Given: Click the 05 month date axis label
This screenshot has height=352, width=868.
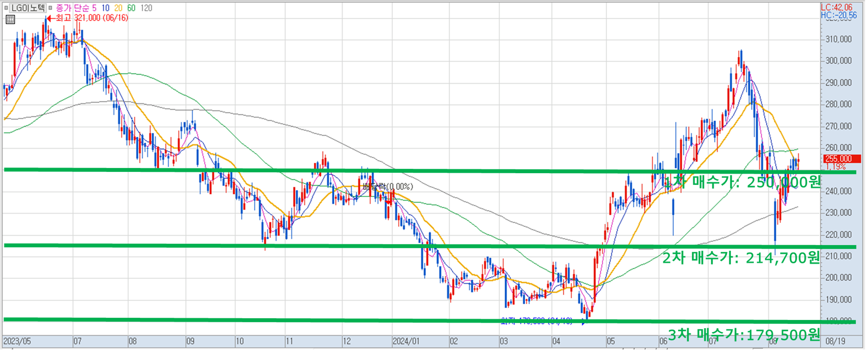Looking at the screenshot, I should pyautogui.click(x=611, y=342).
